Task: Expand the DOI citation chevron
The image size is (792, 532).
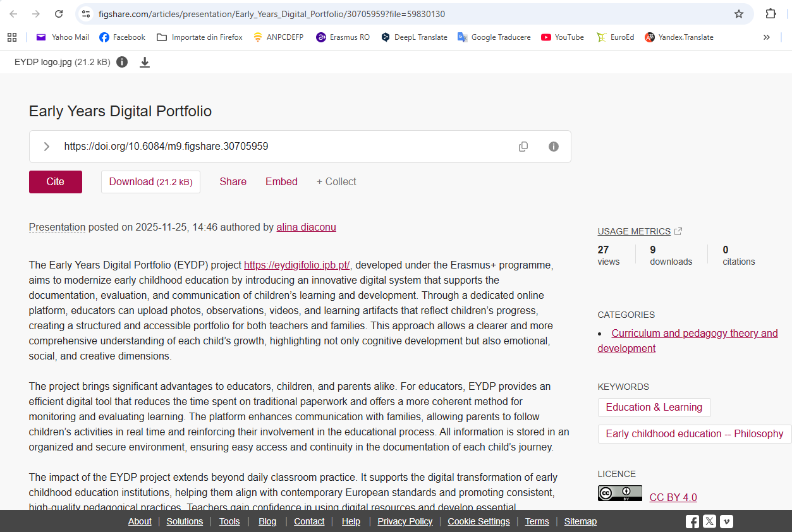Action: pos(46,147)
